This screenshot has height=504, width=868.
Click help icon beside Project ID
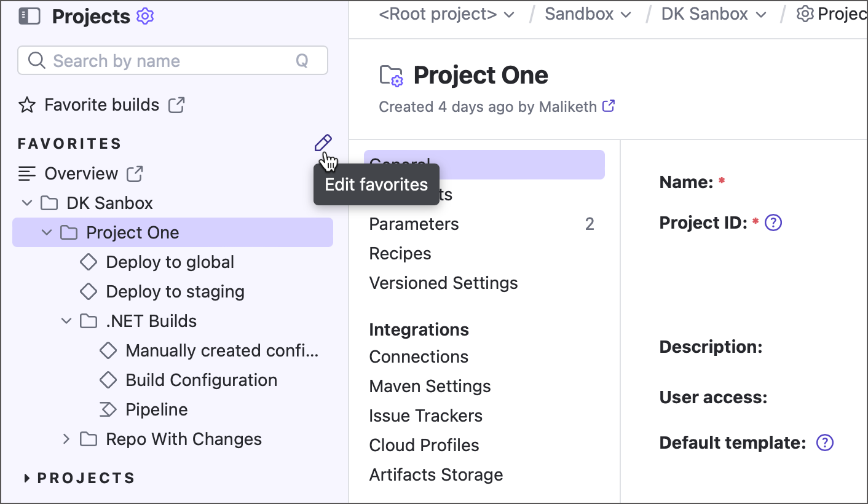coord(773,222)
